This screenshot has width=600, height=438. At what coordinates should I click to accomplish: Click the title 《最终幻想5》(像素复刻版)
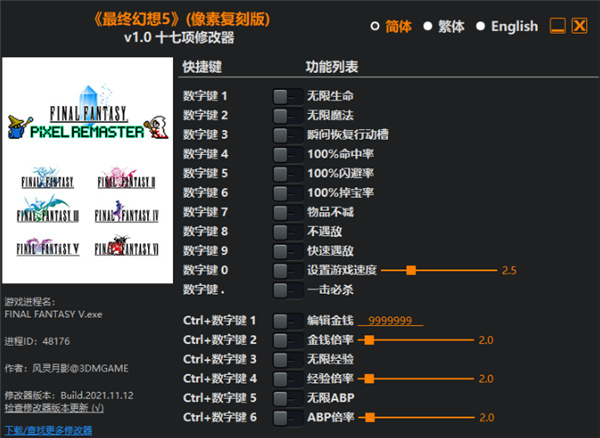[181, 19]
